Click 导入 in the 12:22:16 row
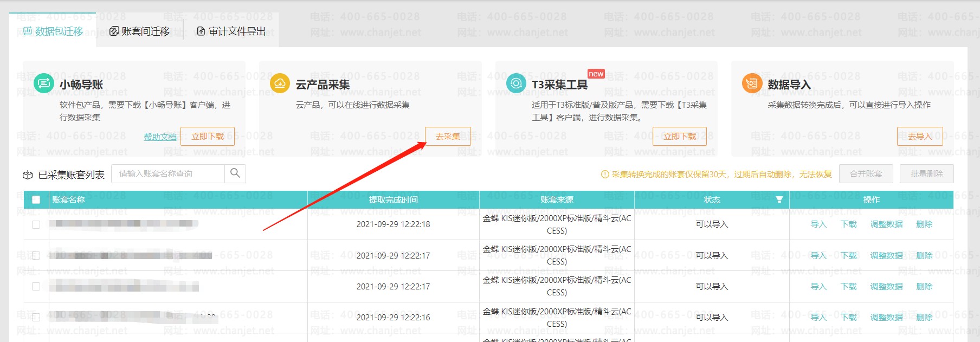The height and width of the screenshot is (342, 980). pos(818,318)
